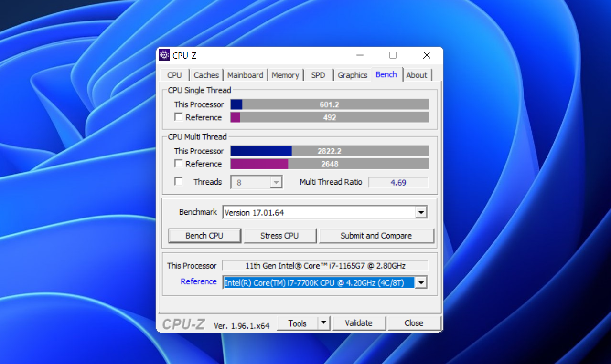This screenshot has width=611, height=364.
Task: Maximize the CPU-Z window
Action: click(393, 55)
